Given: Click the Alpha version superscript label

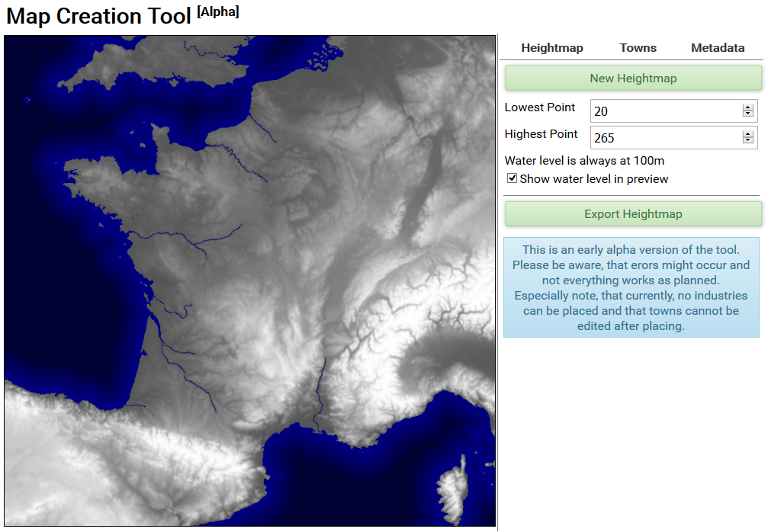Looking at the screenshot, I should coord(218,12).
